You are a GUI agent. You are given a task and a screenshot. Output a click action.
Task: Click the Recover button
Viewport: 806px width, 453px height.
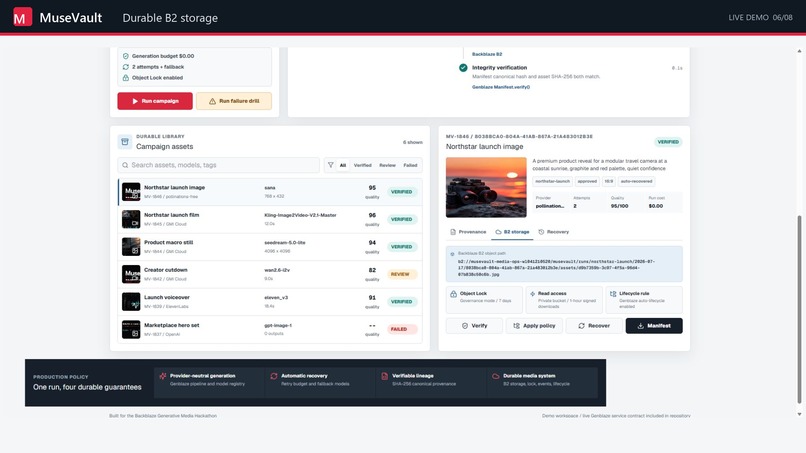click(594, 326)
